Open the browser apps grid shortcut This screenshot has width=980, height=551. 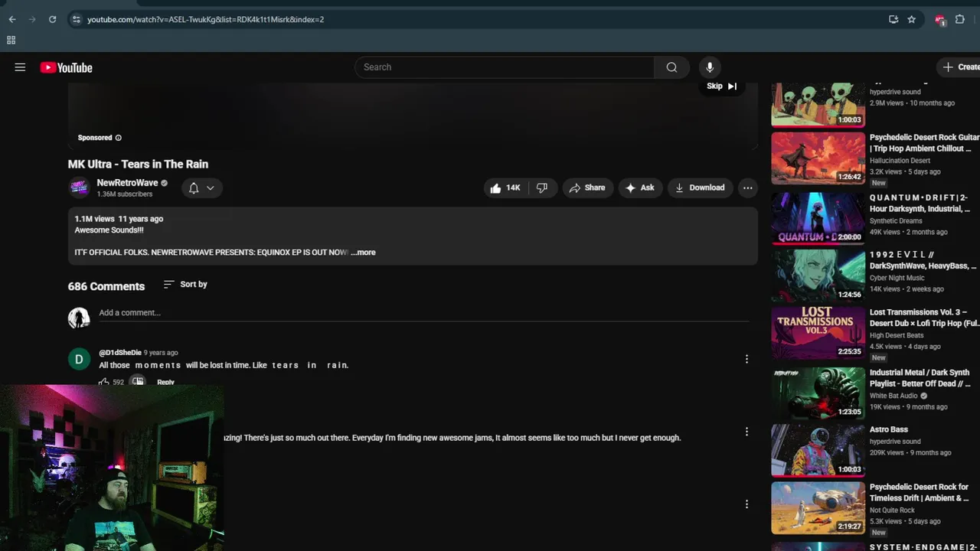click(11, 40)
